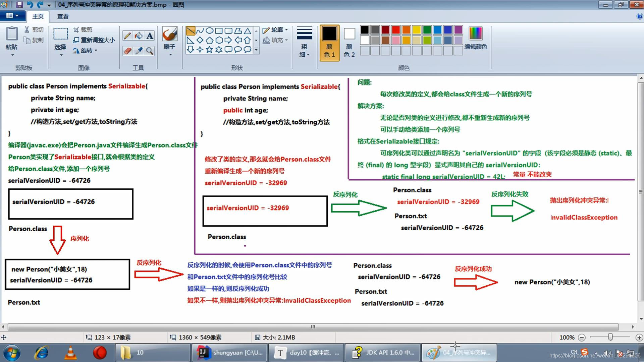Viewport: 644px width, 362px height.
Task: Open the Brushes dropdown
Action: pyautogui.click(x=170, y=50)
